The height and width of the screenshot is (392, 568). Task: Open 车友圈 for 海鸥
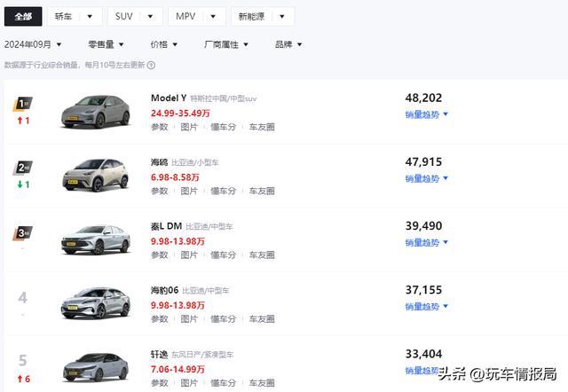click(x=262, y=191)
